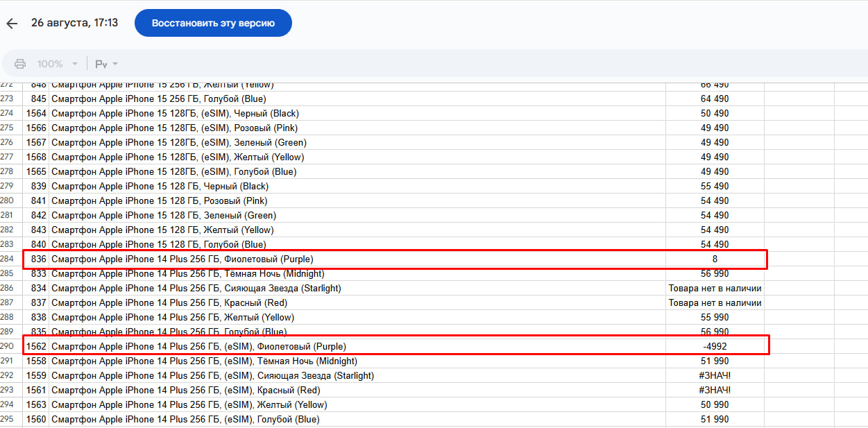Click the version date '26 августа, 17:13'
868x428 pixels.
pos(74,23)
